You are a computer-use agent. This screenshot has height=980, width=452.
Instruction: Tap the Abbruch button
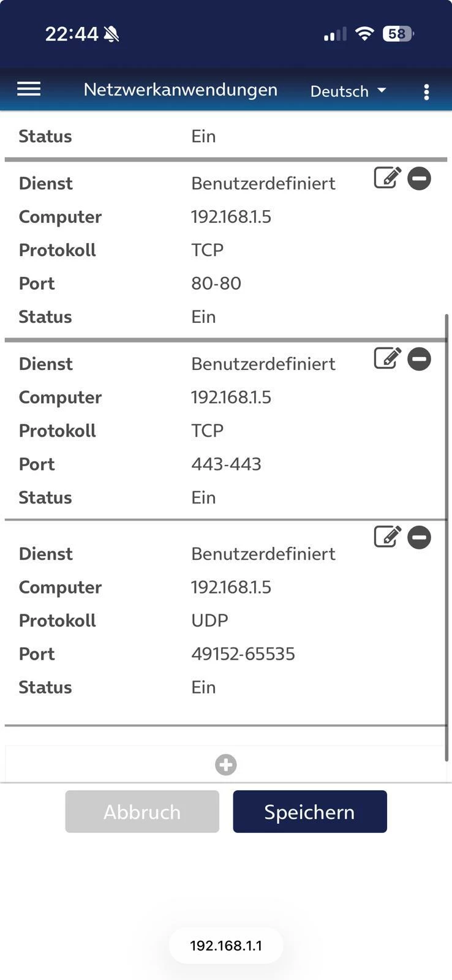(x=142, y=812)
